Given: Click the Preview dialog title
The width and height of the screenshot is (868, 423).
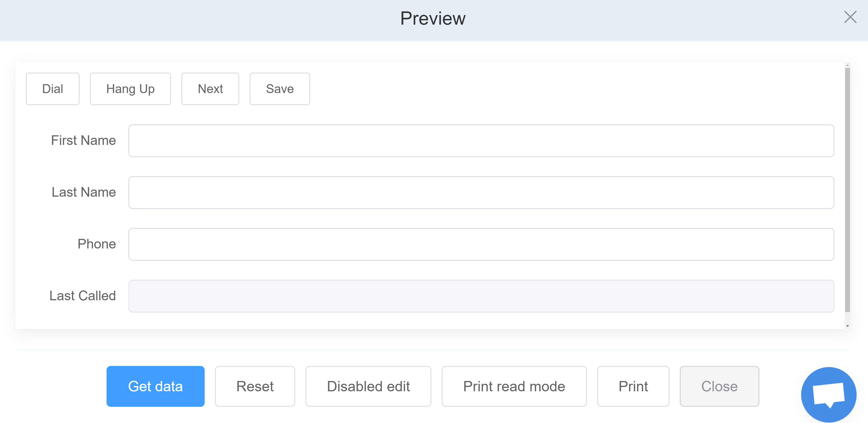Looking at the screenshot, I should 433,18.
